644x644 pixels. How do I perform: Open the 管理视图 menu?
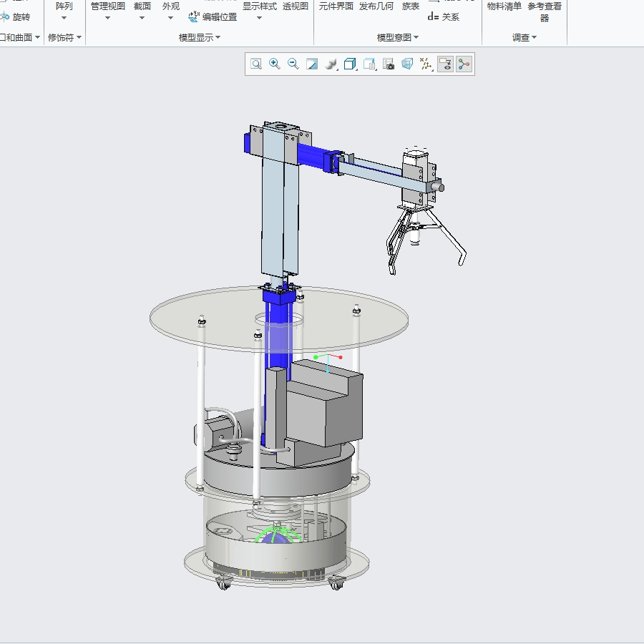point(107,11)
